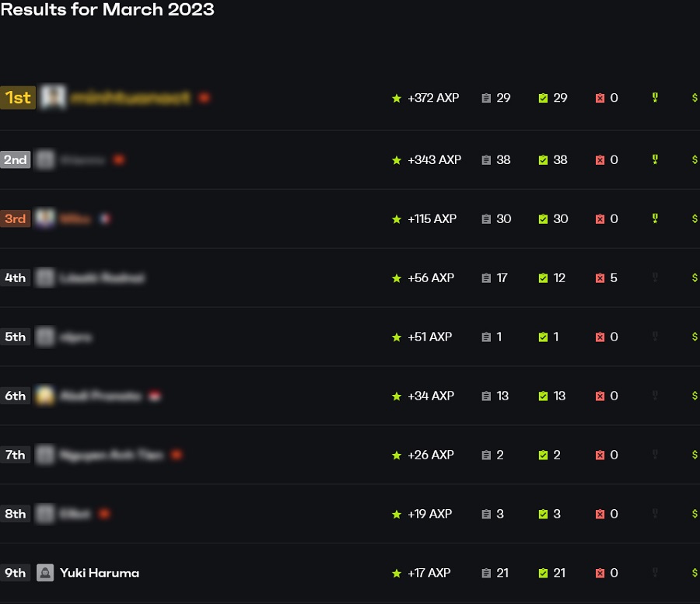
Task: Click the 3rd place rank badge
Action: [15, 219]
